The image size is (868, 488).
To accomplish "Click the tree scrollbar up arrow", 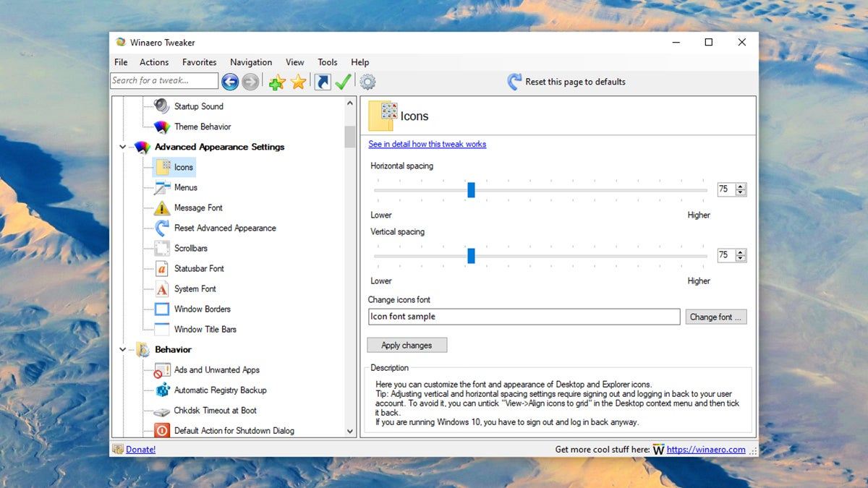I will (x=350, y=103).
